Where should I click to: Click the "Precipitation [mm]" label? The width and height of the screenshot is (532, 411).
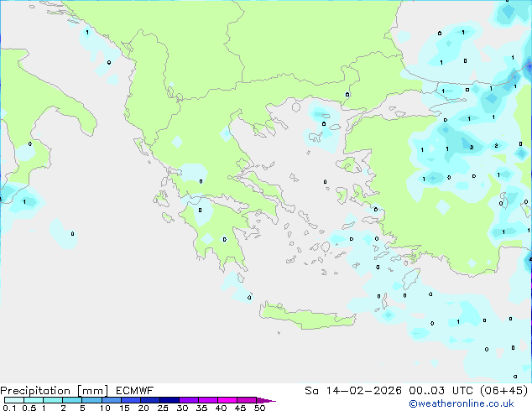click(55, 391)
